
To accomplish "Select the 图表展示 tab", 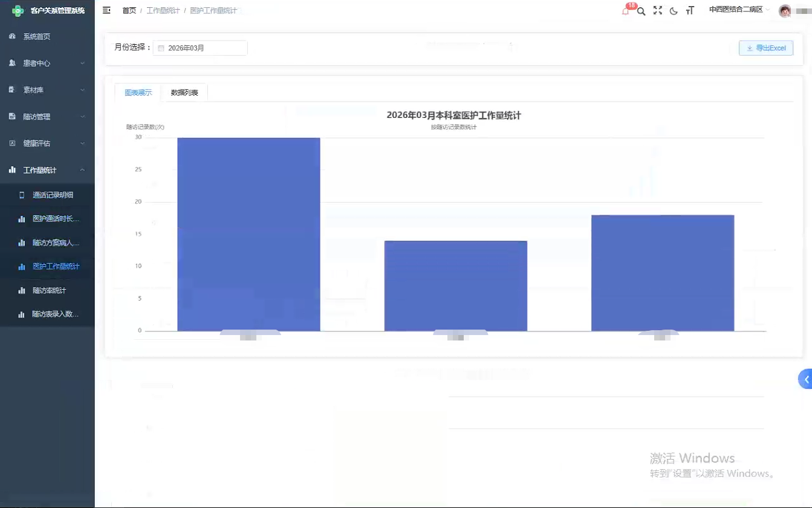I will click(138, 93).
